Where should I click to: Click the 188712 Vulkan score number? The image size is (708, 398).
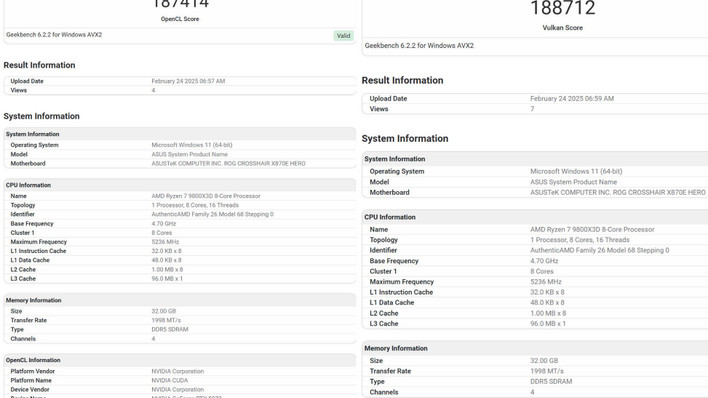click(x=563, y=8)
